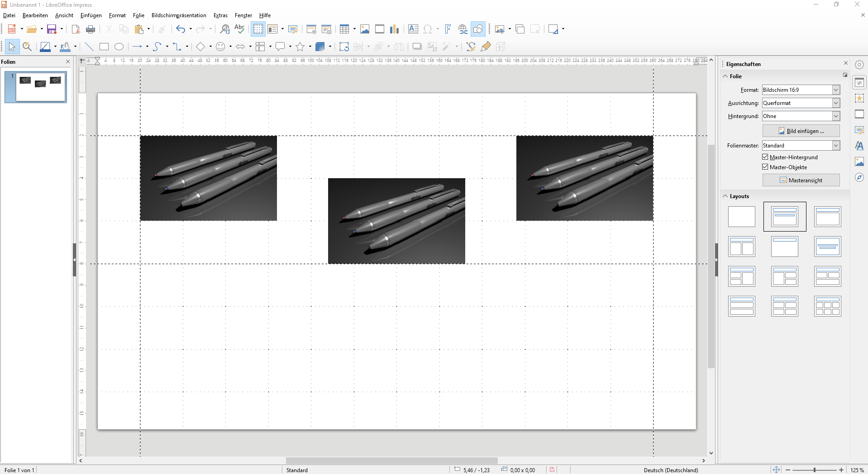Open the New document dropdown arrow

(22, 29)
